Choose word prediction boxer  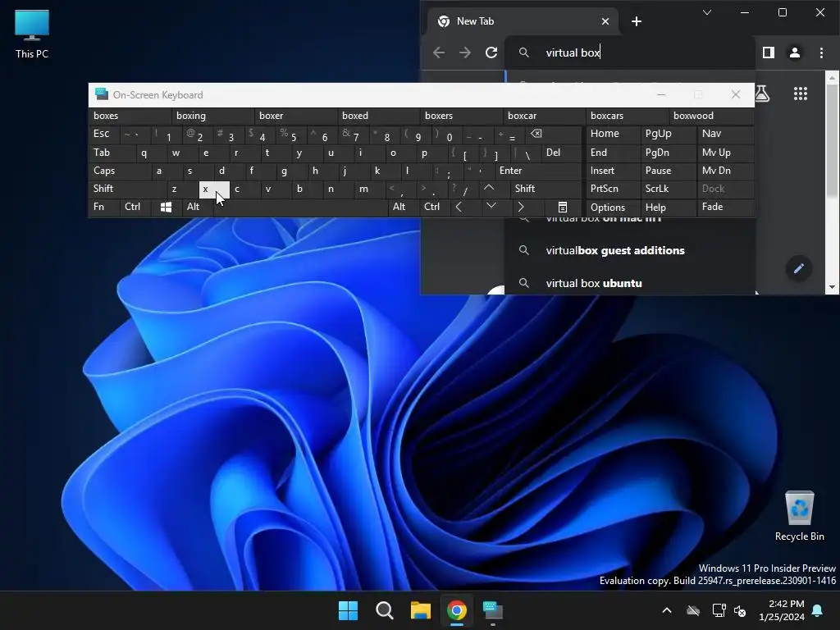point(296,116)
